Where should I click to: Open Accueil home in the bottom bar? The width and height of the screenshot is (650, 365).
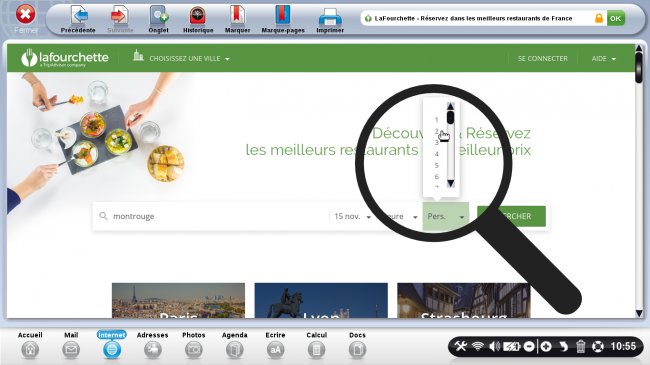click(30, 345)
